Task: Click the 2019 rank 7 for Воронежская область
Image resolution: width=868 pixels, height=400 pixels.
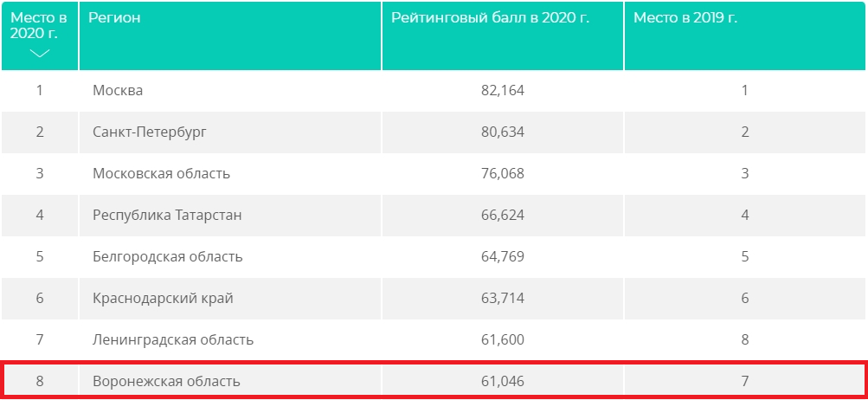Action: click(745, 381)
